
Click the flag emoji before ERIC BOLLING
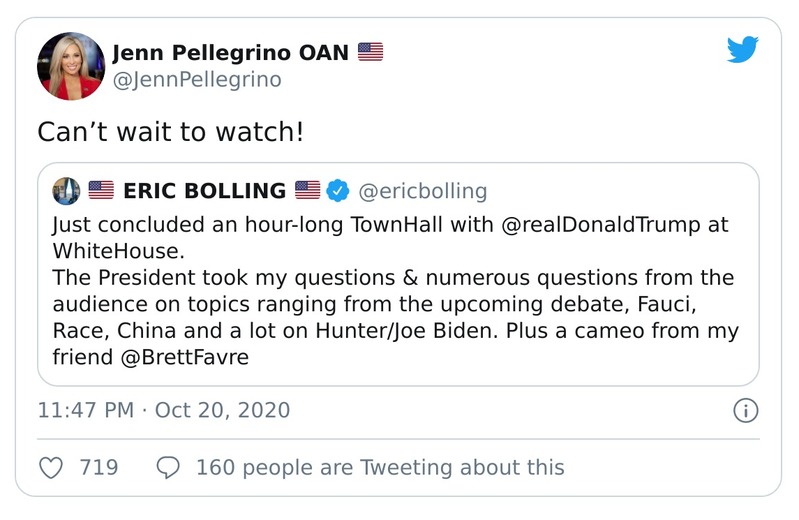pyautogui.click(x=101, y=190)
